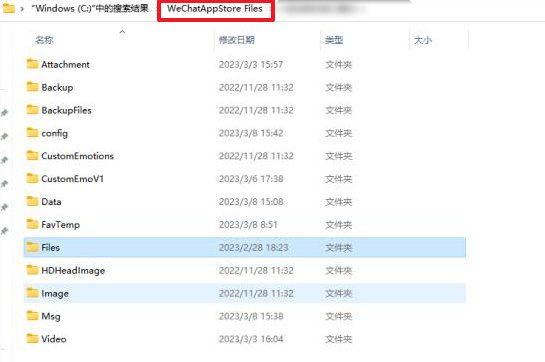Click date 2023/3/8 15:38
545x362 pixels.
[251, 316]
